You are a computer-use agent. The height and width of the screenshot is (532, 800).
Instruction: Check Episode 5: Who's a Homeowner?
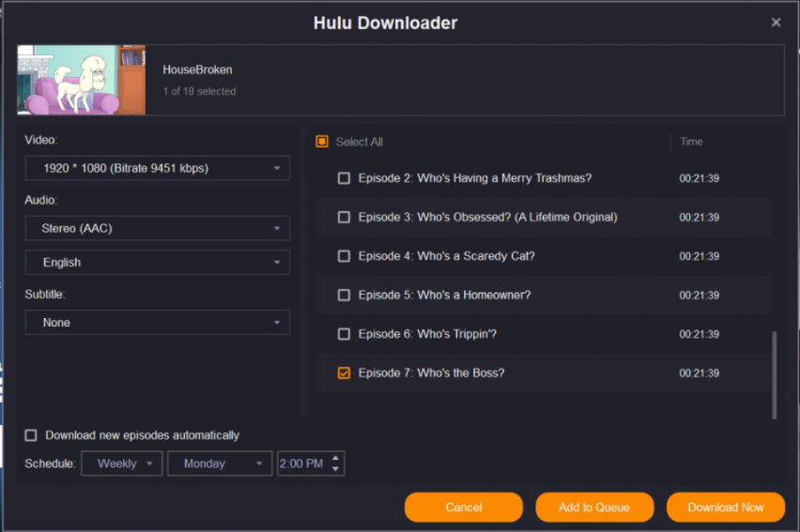point(344,296)
